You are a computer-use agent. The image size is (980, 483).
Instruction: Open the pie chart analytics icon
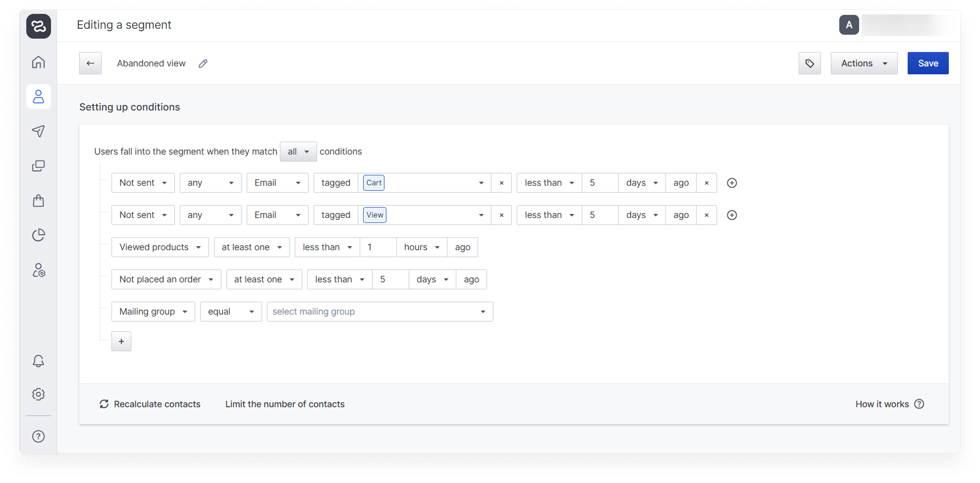tap(39, 235)
